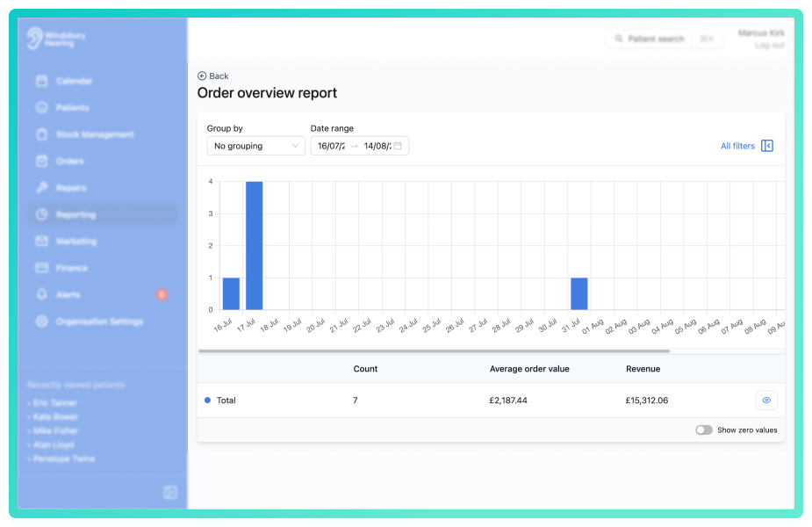
Task: Open Patients from the sidebar
Action: pos(72,108)
